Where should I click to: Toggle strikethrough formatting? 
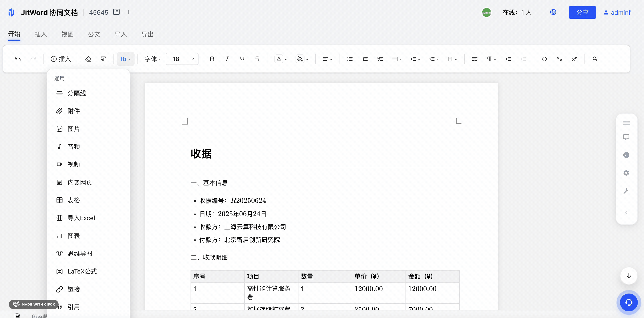257,59
